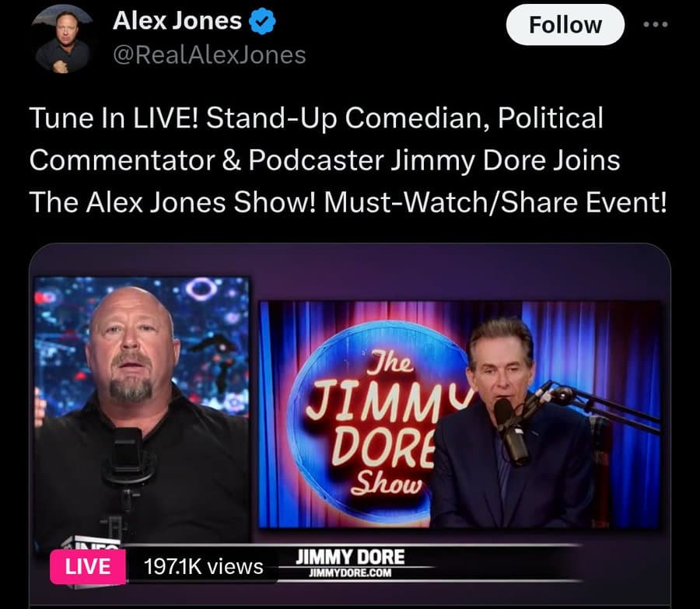The width and height of the screenshot is (700, 609).
Task: Click the host's black desk microphone
Action: coord(128,457)
